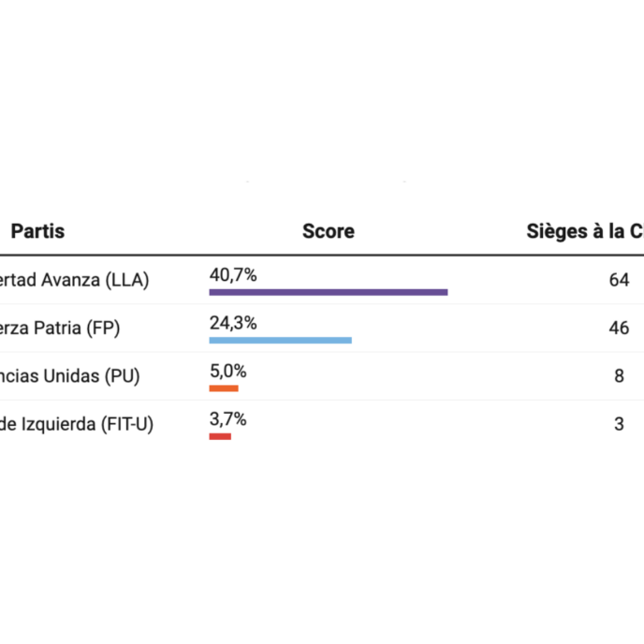
Task: Click the Partis column header
Action: click(37, 231)
